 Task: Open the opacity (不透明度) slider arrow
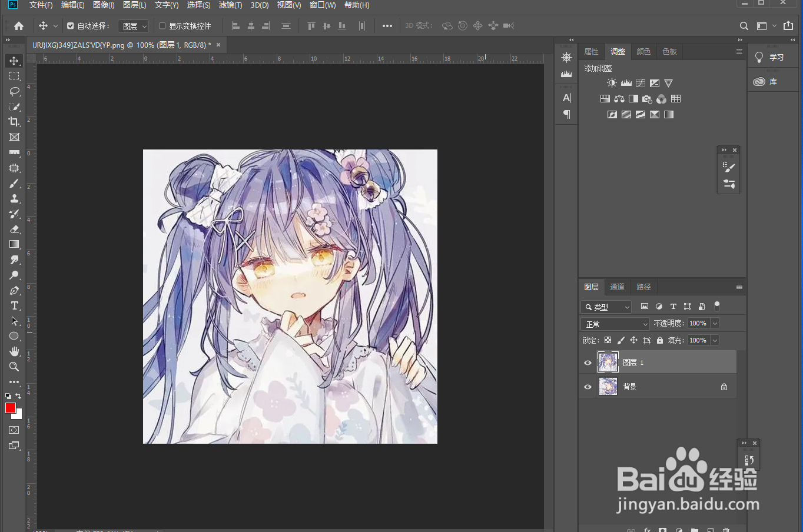coord(715,323)
